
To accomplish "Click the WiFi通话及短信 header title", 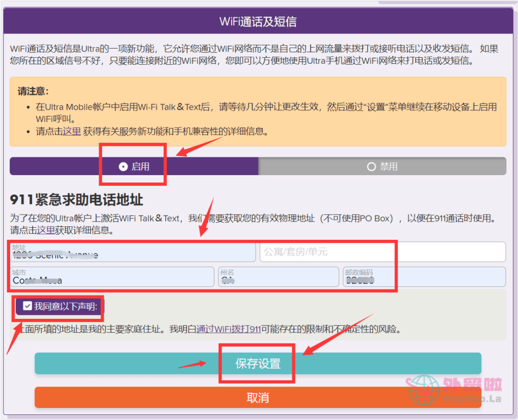I will click(258, 21).
